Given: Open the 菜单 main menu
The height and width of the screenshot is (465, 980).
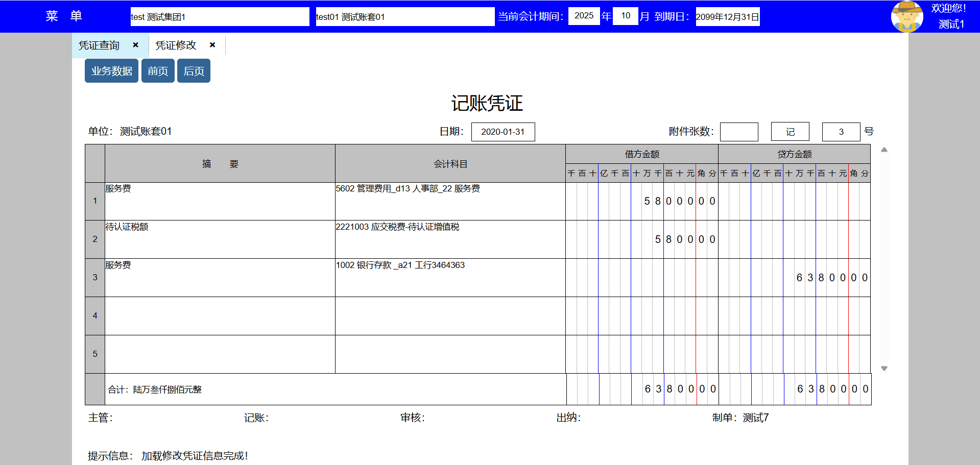Looking at the screenshot, I should (63, 16).
